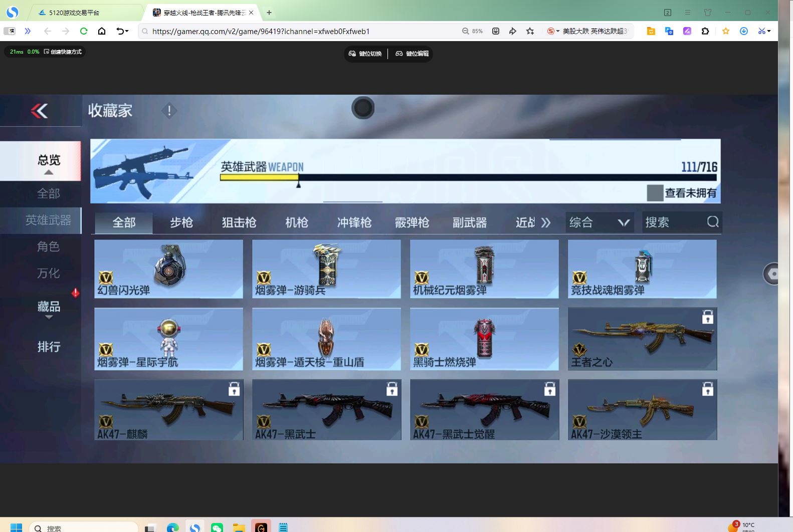Click the round floating button at top center

[363, 108]
